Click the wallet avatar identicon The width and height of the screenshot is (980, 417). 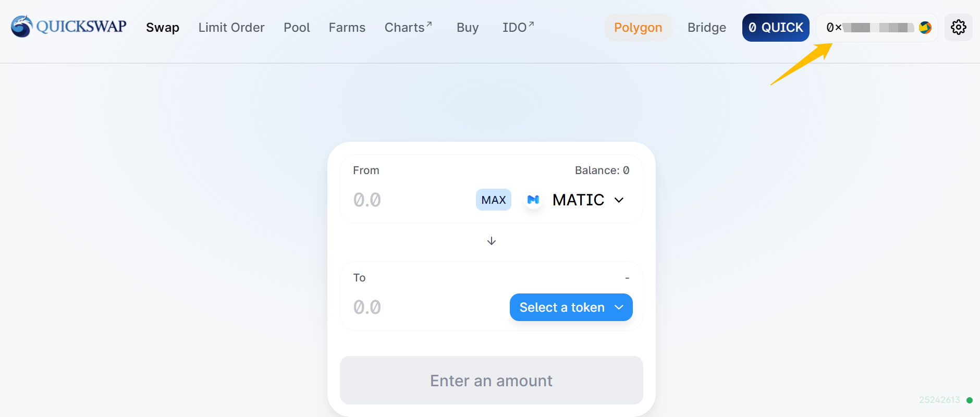pos(925,28)
